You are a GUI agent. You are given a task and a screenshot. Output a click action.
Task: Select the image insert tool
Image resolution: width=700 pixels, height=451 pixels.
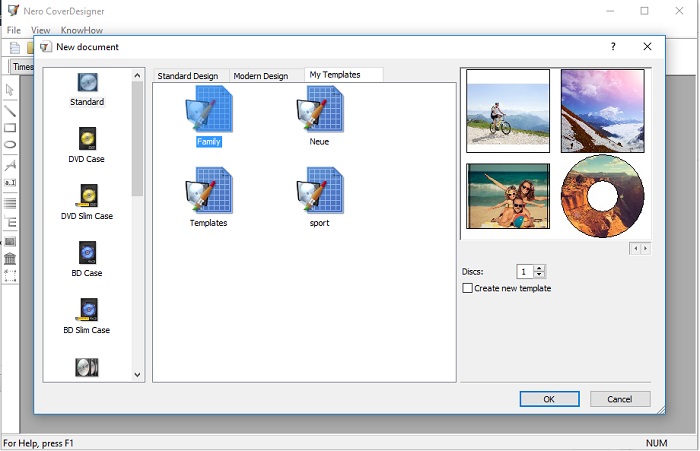(x=10, y=242)
